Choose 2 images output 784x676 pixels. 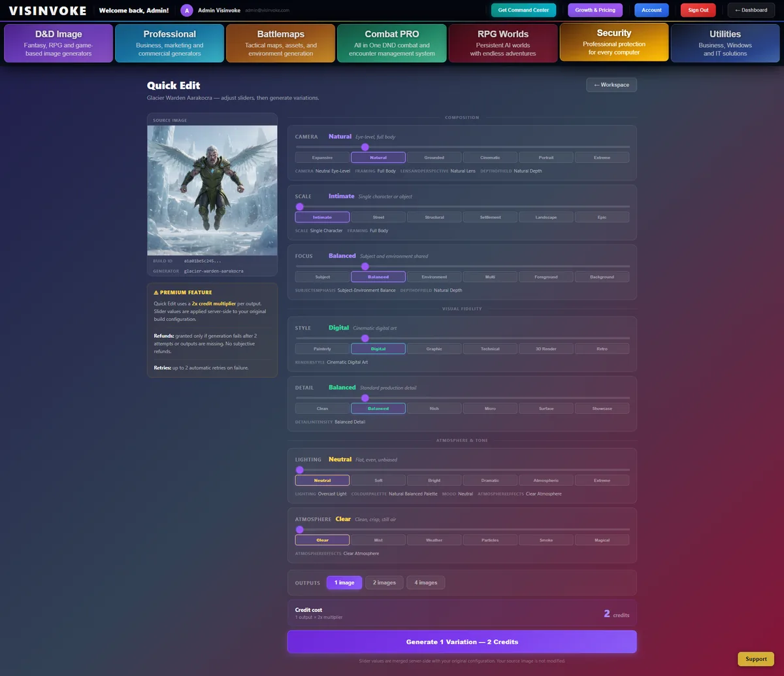click(384, 583)
